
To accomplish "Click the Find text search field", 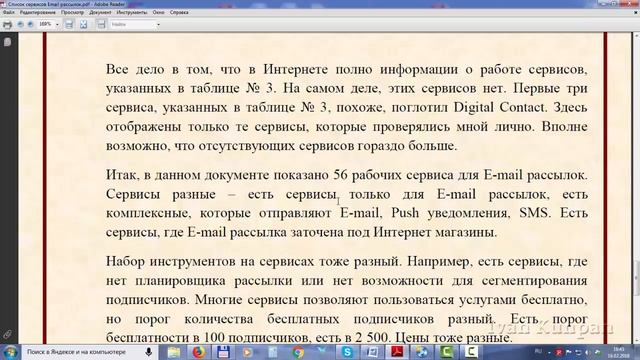I will (133, 24).
